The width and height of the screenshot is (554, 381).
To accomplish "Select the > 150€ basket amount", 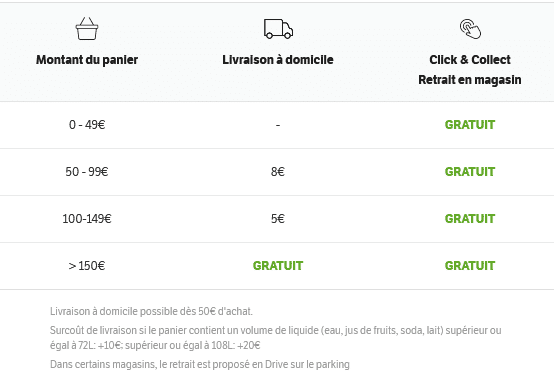I will click(87, 266).
